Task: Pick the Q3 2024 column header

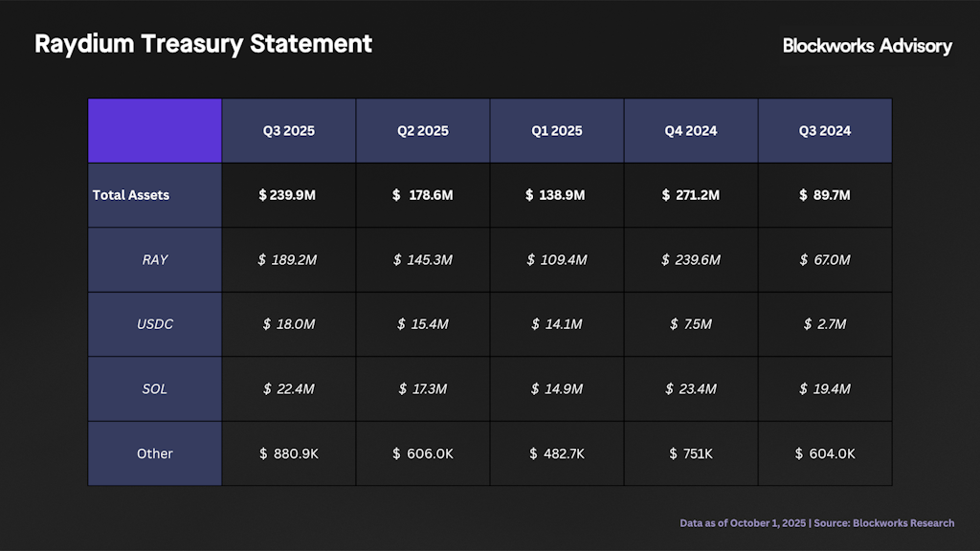Action: (x=825, y=131)
